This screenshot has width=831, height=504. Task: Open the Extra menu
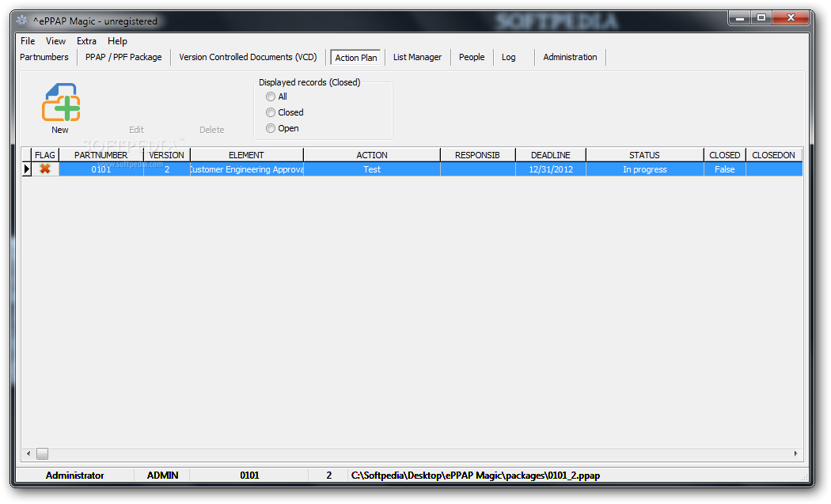[86, 41]
